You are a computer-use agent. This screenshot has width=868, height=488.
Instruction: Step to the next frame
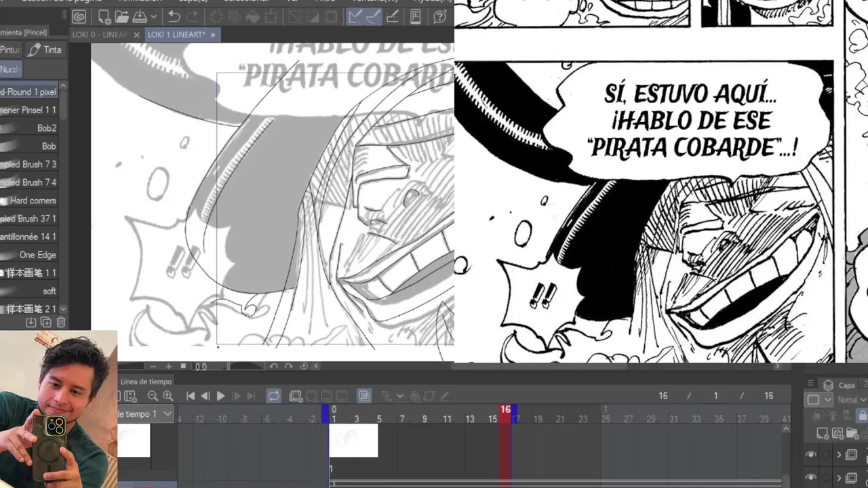236,396
